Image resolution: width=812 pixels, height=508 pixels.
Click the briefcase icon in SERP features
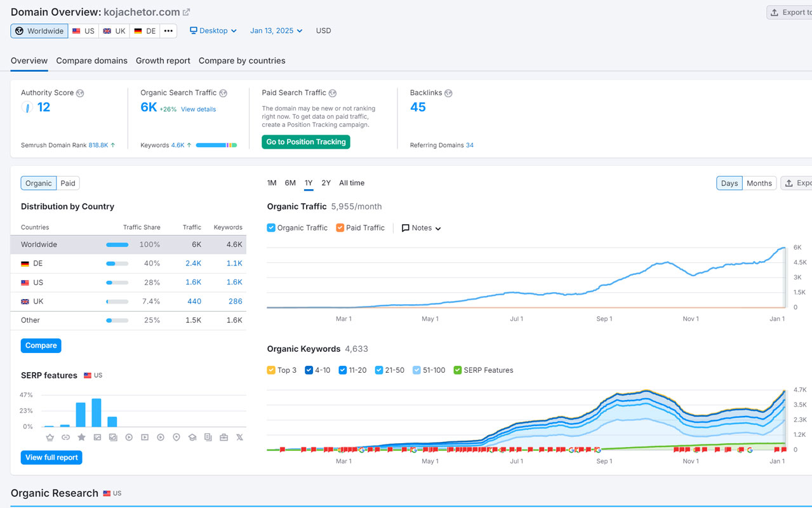coord(223,438)
